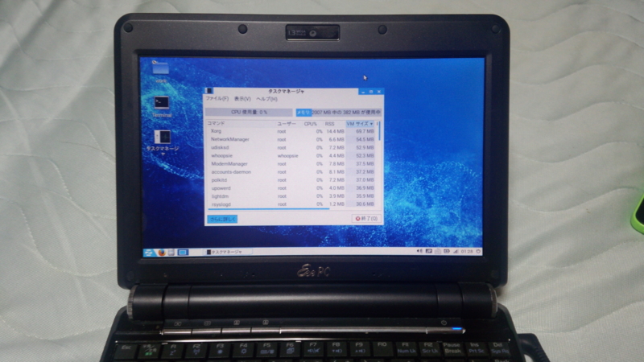This screenshot has height=362, width=644.
Task: Open the ファイル(F) menu
Action: pyautogui.click(x=217, y=99)
